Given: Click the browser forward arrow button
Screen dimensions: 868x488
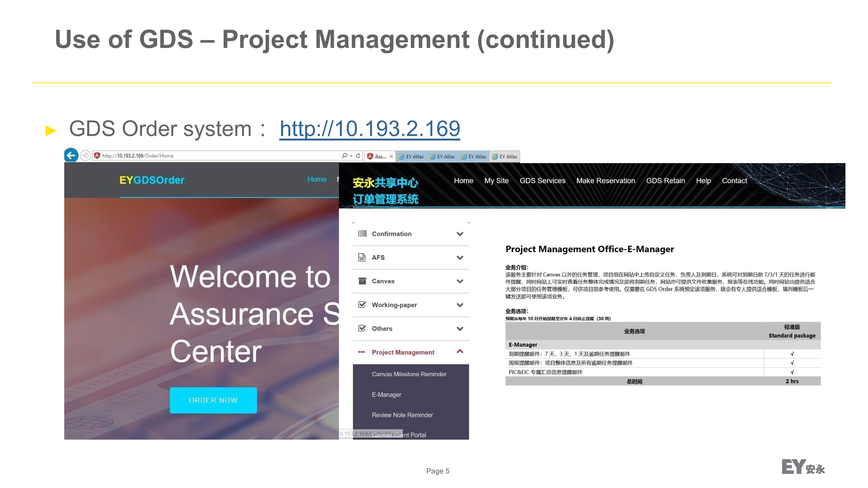Looking at the screenshot, I should [85, 156].
